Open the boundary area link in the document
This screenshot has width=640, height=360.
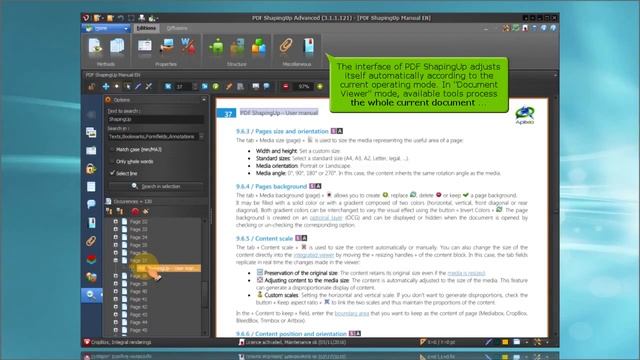[351, 313]
